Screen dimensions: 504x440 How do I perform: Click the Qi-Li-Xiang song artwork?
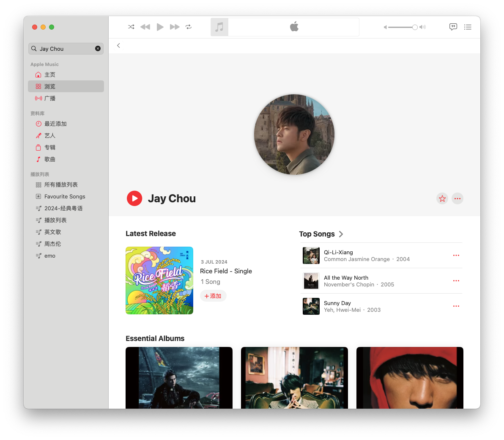tap(311, 256)
